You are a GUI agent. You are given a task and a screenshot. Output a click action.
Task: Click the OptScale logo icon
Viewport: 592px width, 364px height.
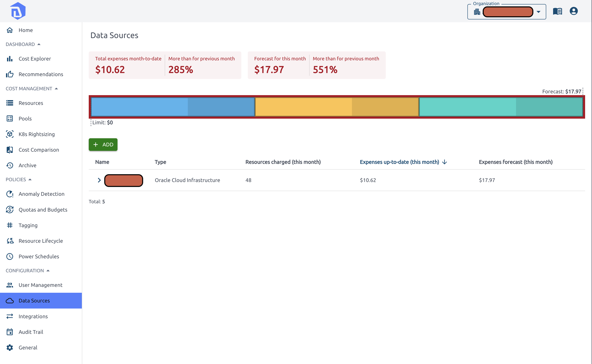[18, 11]
